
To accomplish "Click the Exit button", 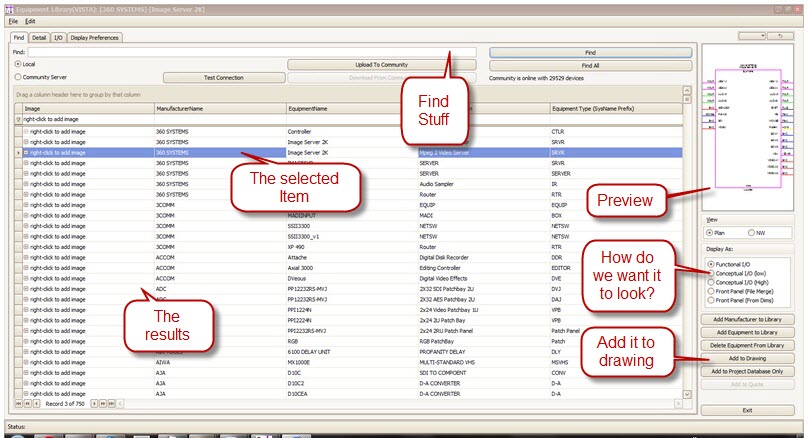I will tap(747, 410).
